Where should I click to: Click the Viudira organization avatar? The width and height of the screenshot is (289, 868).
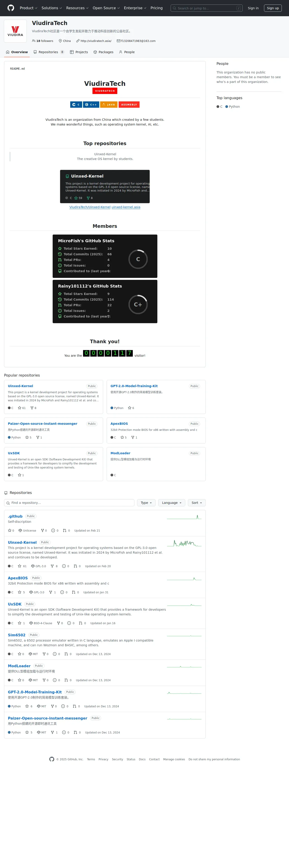(16, 31)
